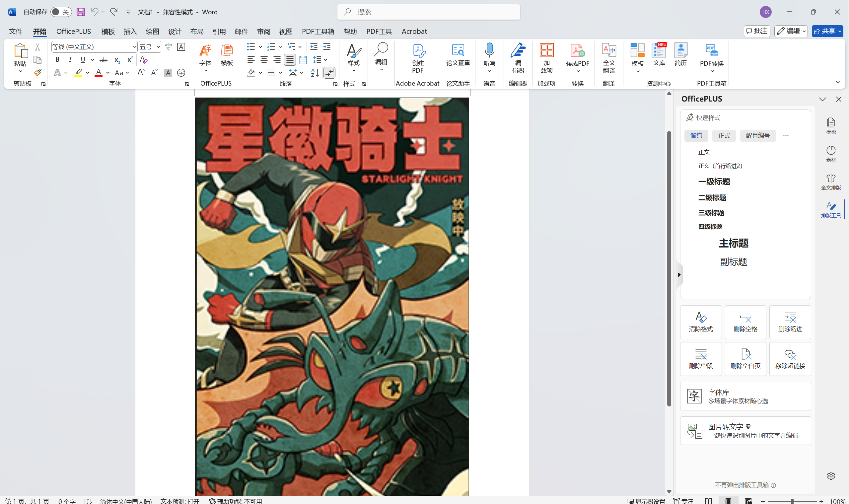Switch to the Design ribbon tab
Image resolution: width=849 pixels, height=504 pixels.
175,31
